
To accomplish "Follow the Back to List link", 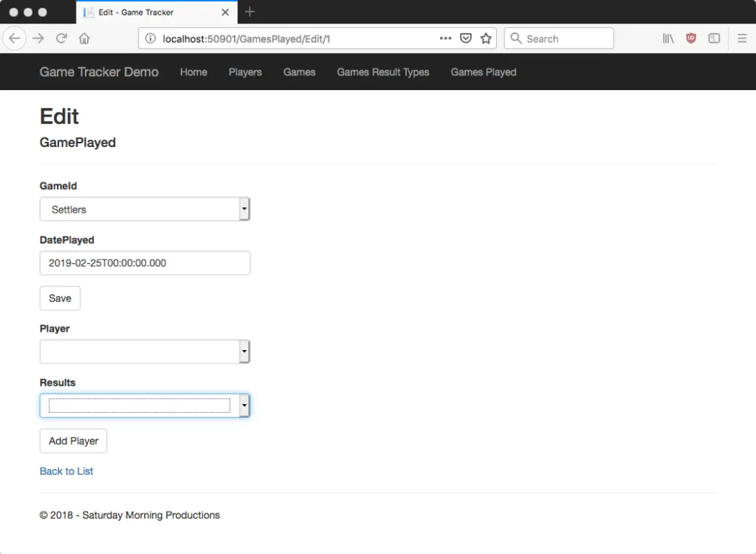I will [66, 471].
